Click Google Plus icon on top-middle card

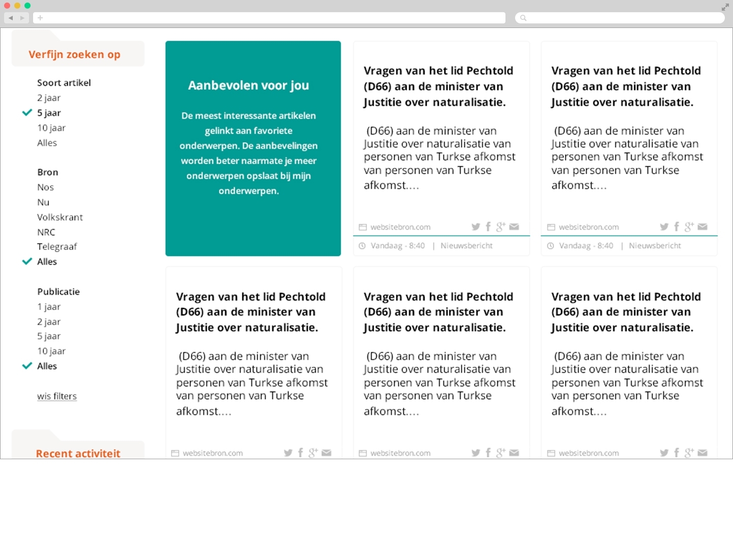(501, 227)
